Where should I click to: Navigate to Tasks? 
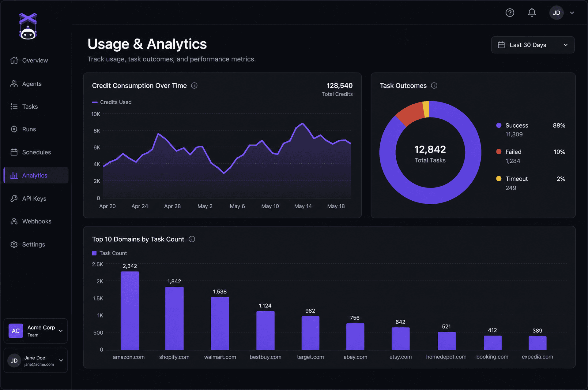(x=36, y=106)
